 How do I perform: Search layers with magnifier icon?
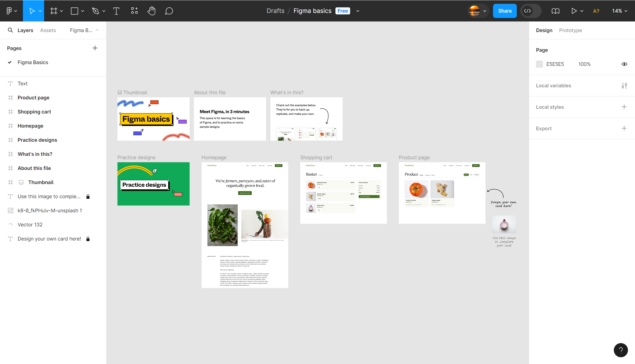[10, 30]
